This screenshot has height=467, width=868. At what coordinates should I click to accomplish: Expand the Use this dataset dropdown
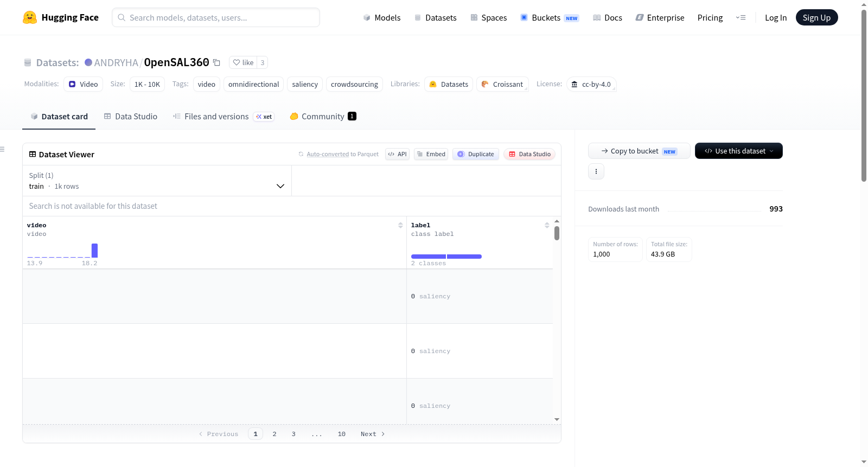pos(739,151)
